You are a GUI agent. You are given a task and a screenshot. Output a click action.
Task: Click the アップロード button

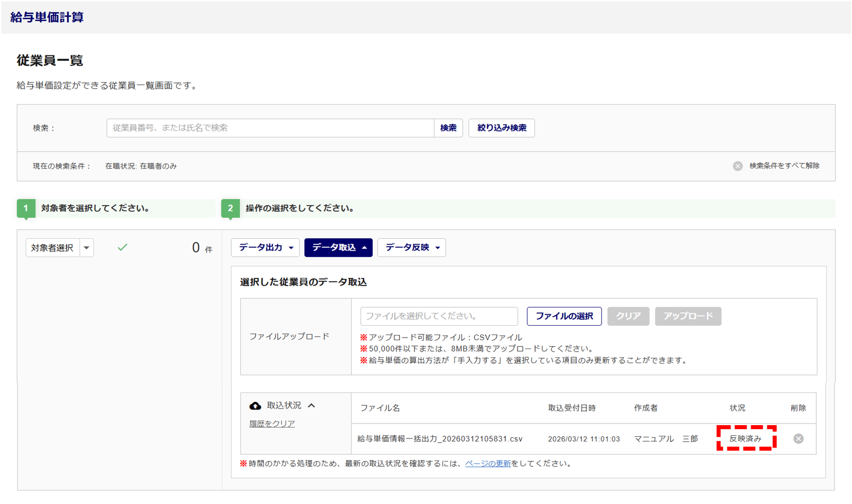pos(687,316)
